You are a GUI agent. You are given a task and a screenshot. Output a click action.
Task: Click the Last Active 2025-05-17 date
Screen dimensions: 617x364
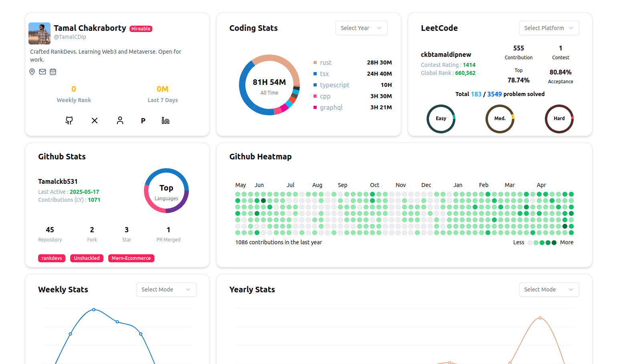tap(84, 192)
